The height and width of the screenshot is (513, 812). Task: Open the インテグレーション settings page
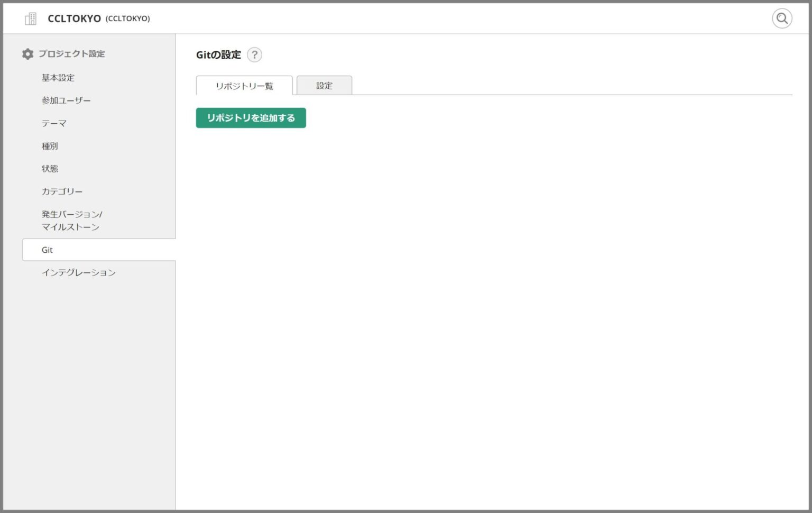pos(78,272)
